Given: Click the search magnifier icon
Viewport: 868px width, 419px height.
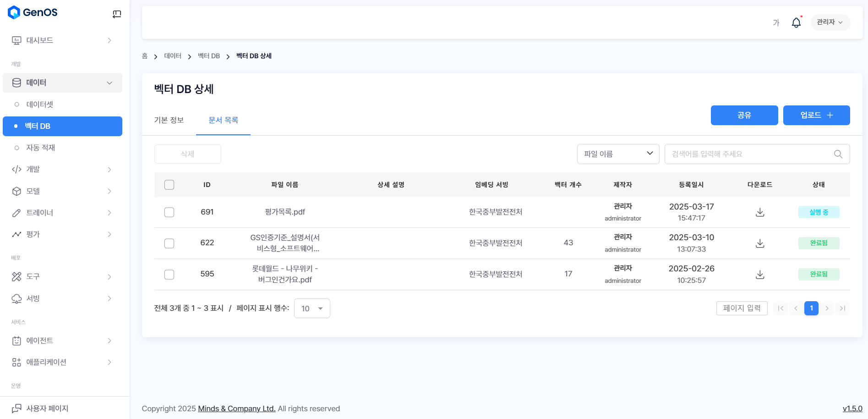Looking at the screenshot, I should pos(838,154).
